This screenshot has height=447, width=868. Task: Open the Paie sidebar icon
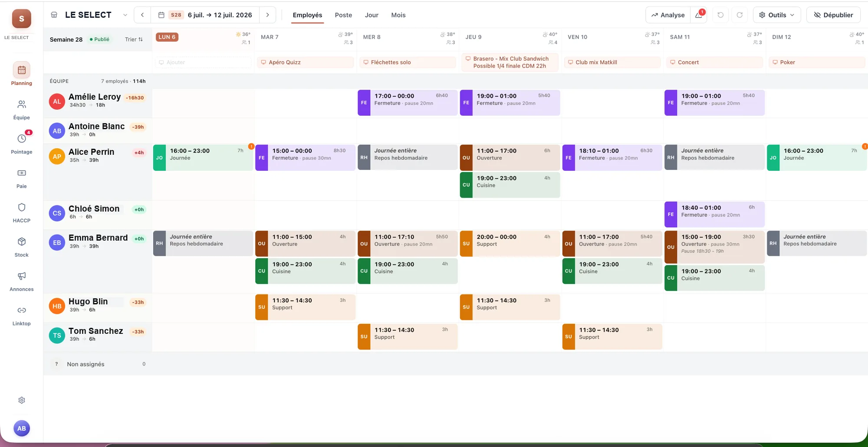[22, 173]
